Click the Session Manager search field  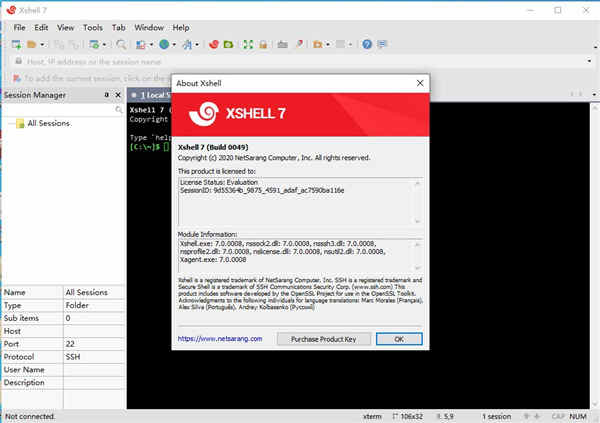coord(62,110)
